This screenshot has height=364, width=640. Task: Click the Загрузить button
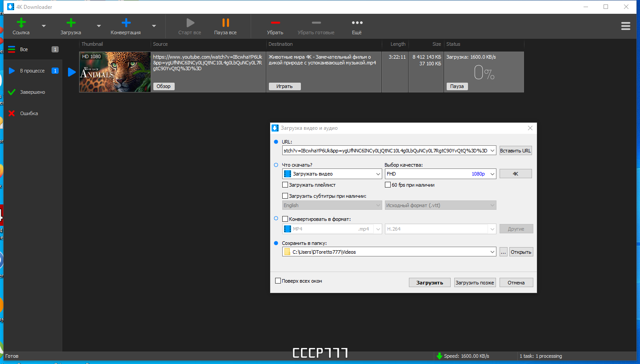[430, 283]
